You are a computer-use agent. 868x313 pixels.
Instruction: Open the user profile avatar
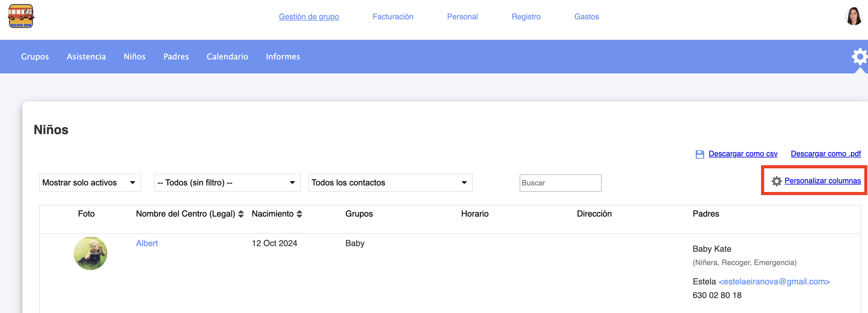coord(853,16)
